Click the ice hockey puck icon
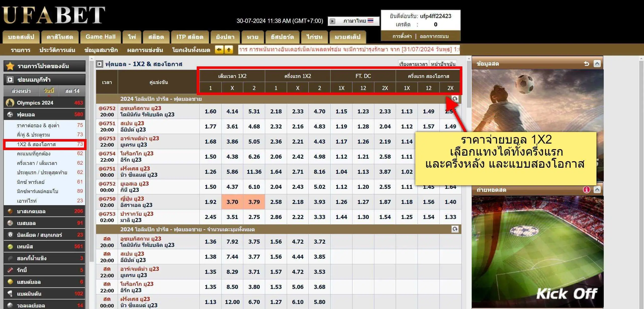644x309 pixels. (x=10, y=258)
